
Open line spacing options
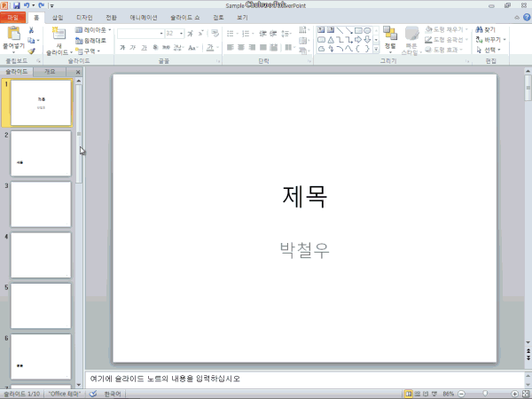click(x=286, y=34)
